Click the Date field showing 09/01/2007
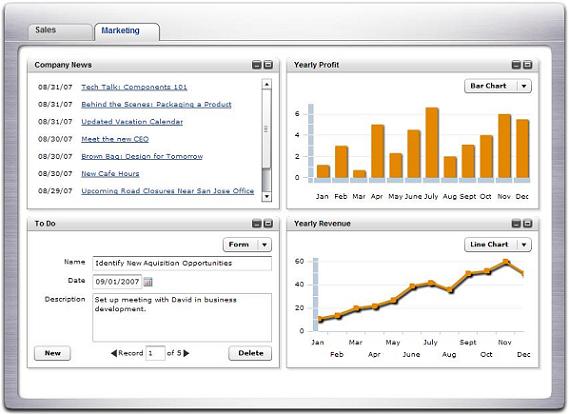This screenshot has height=414, width=569. [117, 282]
